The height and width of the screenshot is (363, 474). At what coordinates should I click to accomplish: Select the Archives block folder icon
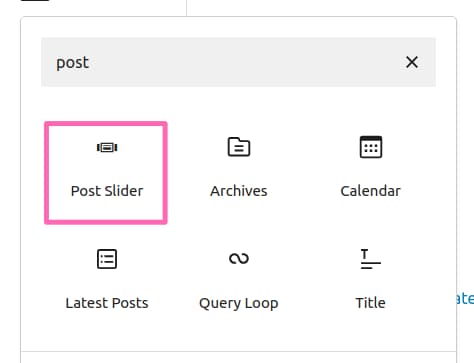pos(239,147)
